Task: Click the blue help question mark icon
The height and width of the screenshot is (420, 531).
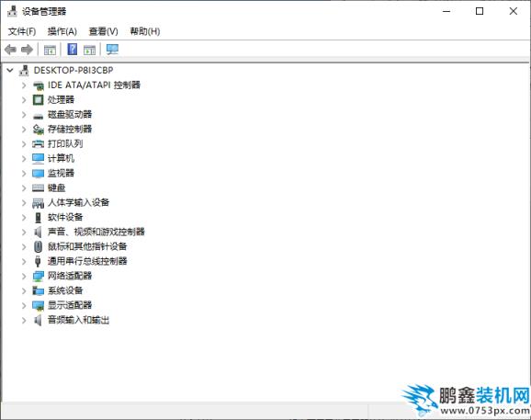Action: pyautogui.click(x=73, y=50)
